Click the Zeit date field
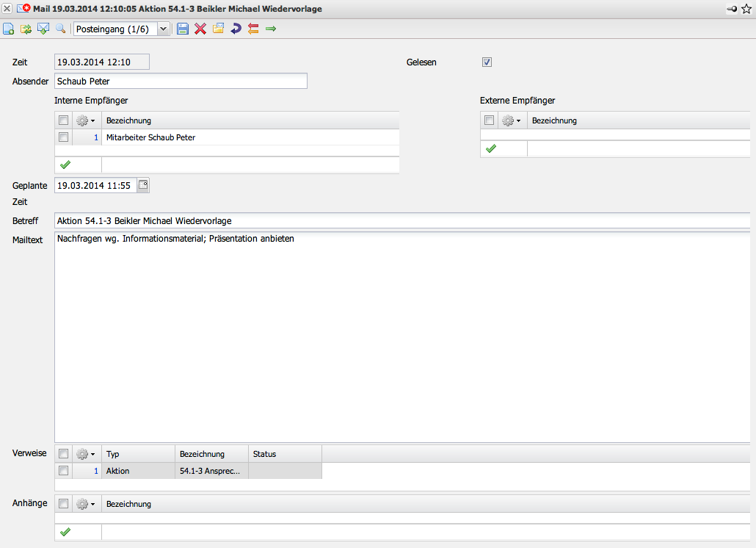Image resolution: width=756 pixels, height=548 pixels. 102,62
